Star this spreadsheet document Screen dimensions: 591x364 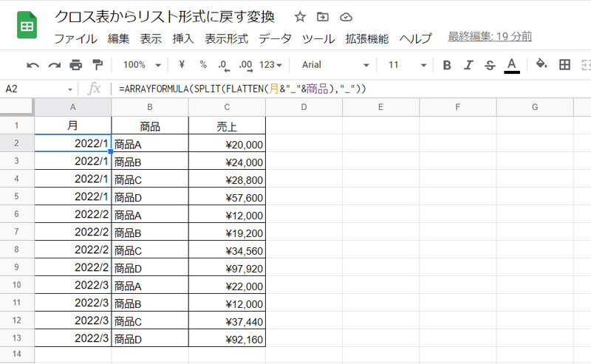point(300,17)
